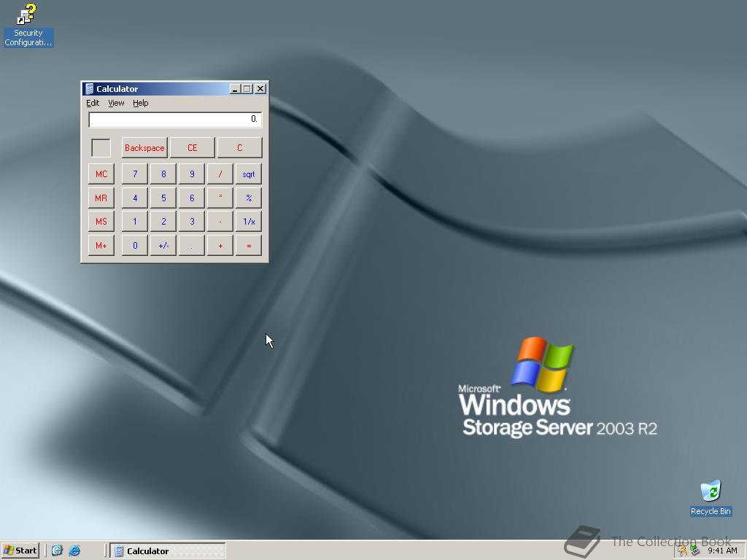The width and height of the screenshot is (747, 560).
Task: Click the Calculator taskbar button
Action: pos(168,551)
